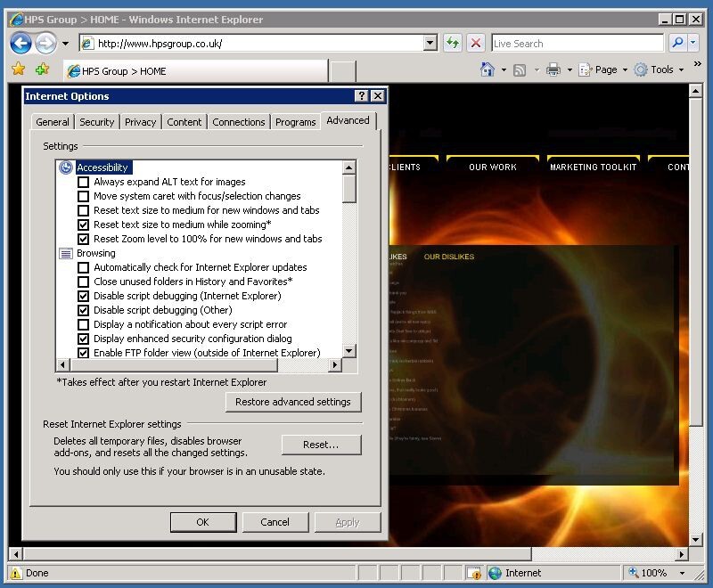Screen dimensions: 713x588
Task: Uncheck Reset text size to medium while zooming
Action: pyautogui.click(x=85, y=225)
